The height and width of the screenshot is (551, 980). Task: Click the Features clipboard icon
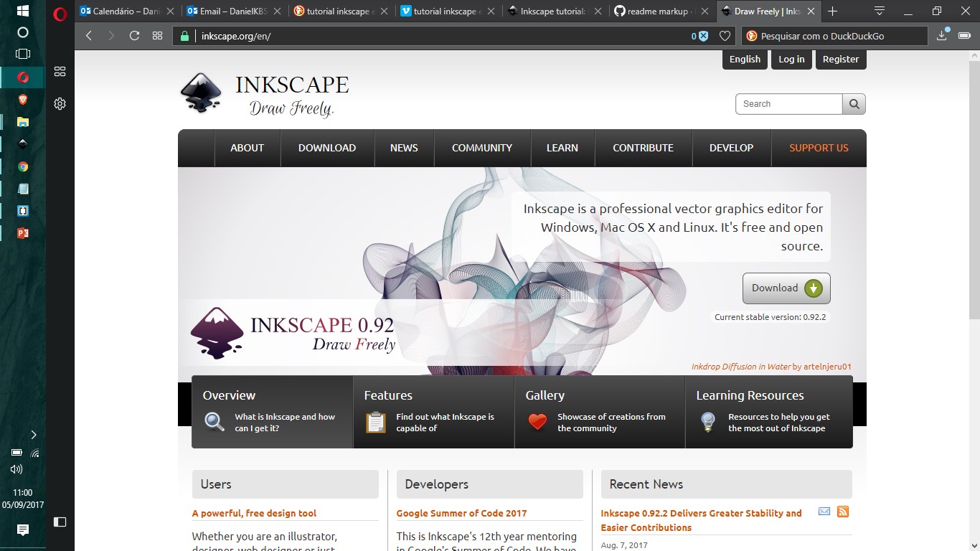[376, 422]
